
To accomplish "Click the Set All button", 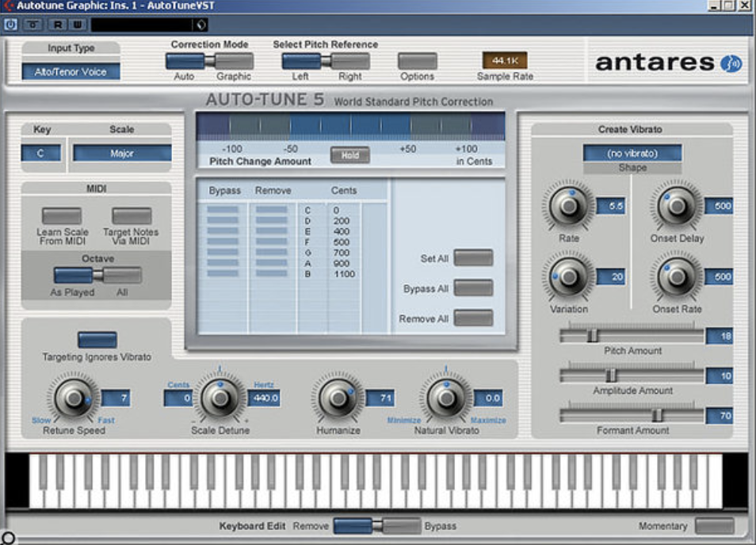I will 473,257.
